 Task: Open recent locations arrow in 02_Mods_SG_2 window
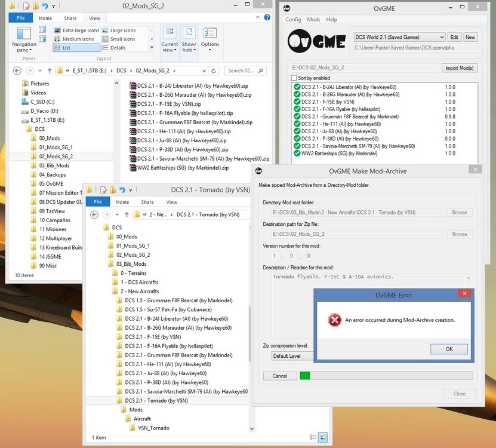(40, 70)
